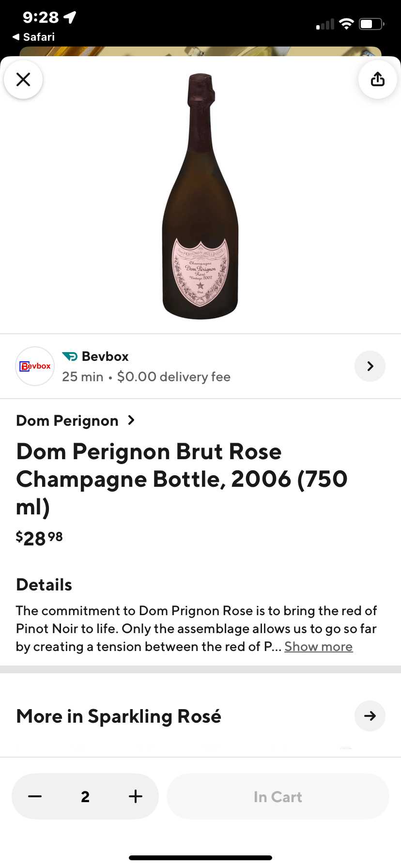
Task: Click Show more in Details
Action: tap(318, 647)
